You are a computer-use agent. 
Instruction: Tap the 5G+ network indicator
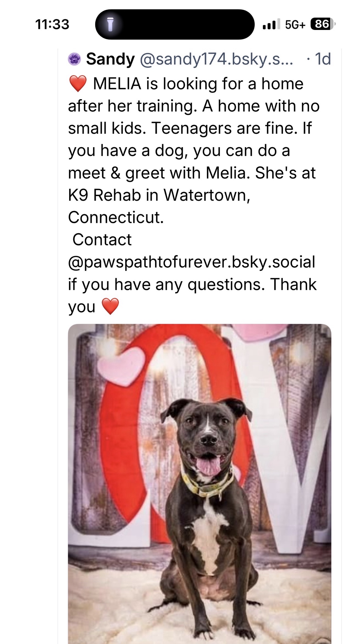pos(295,24)
